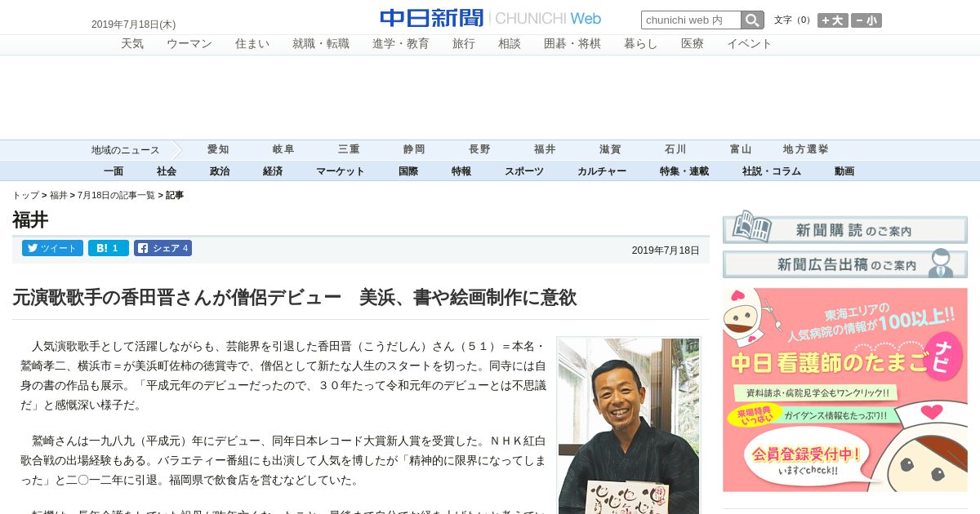Go to 経済 section

(273, 171)
